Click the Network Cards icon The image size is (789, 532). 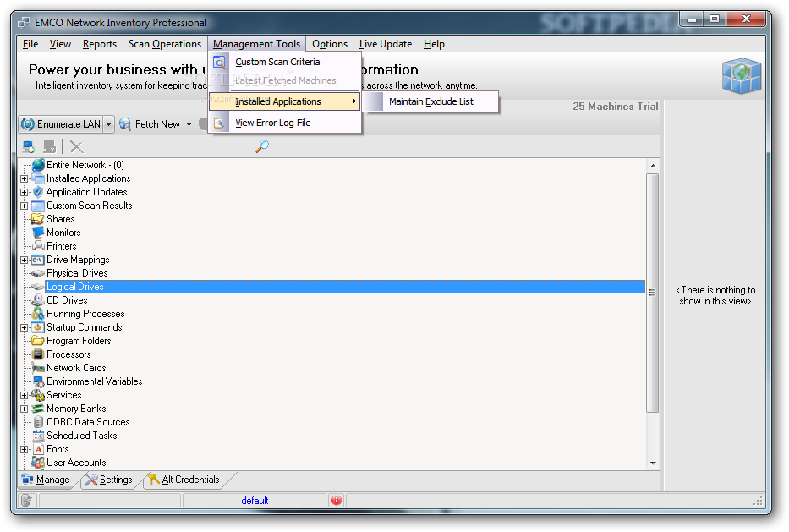(38, 368)
